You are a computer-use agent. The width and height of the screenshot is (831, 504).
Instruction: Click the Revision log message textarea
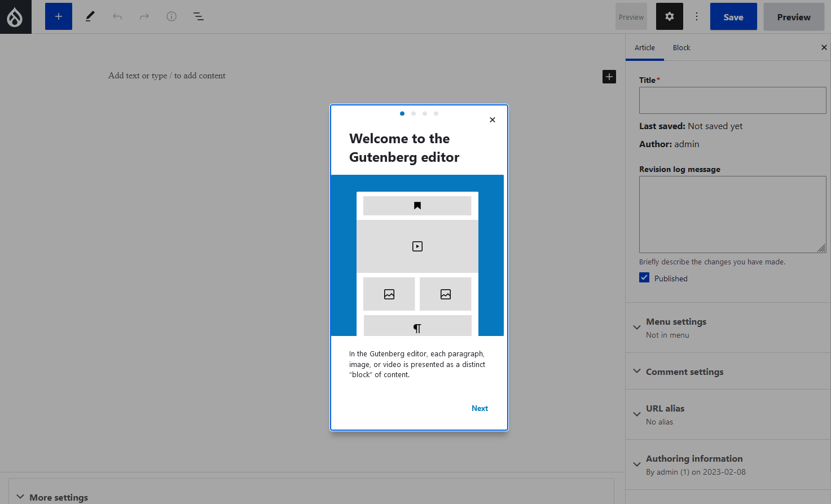coord(732,214)
